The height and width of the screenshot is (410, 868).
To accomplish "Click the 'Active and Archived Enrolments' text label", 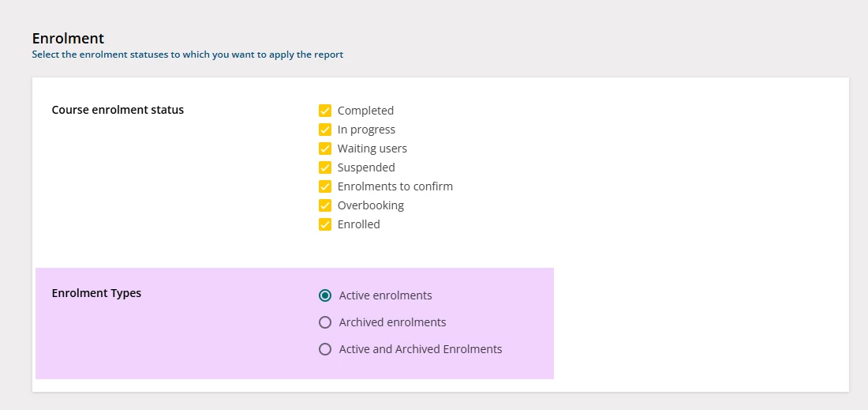I will coord(421,349).
